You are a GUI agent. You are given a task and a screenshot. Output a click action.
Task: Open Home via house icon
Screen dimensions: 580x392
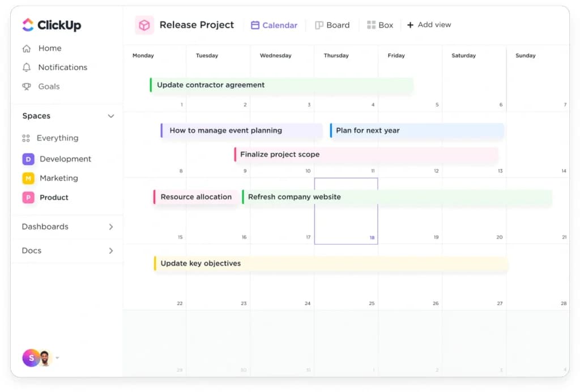[27, 49]
